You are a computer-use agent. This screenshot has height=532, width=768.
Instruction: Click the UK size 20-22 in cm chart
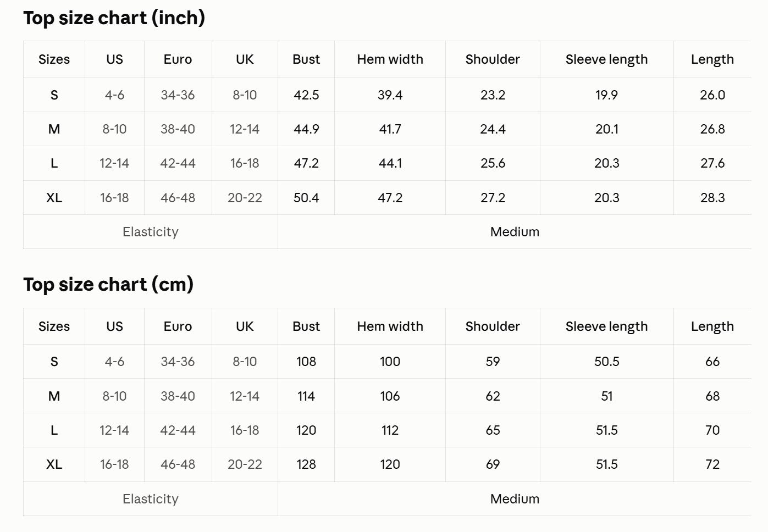click(245, 464)
